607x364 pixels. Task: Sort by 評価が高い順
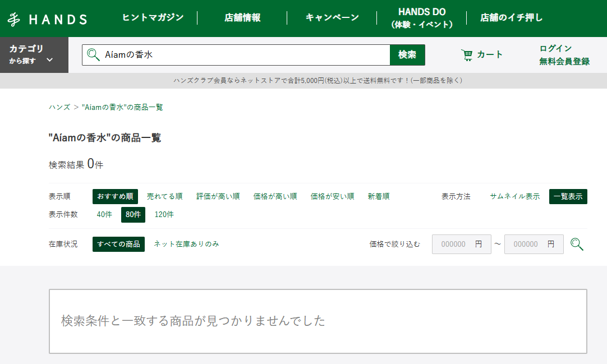click(218, 196)
